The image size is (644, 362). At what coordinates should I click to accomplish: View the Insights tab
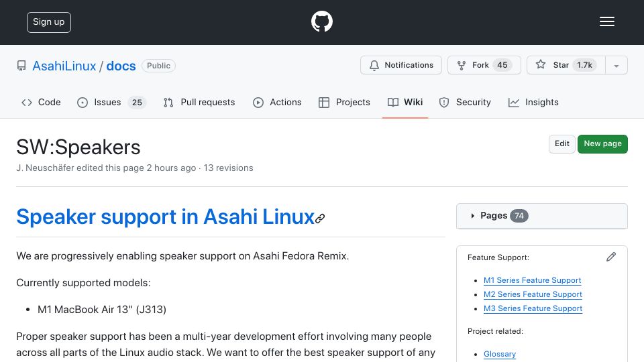[x=533, y=102]
